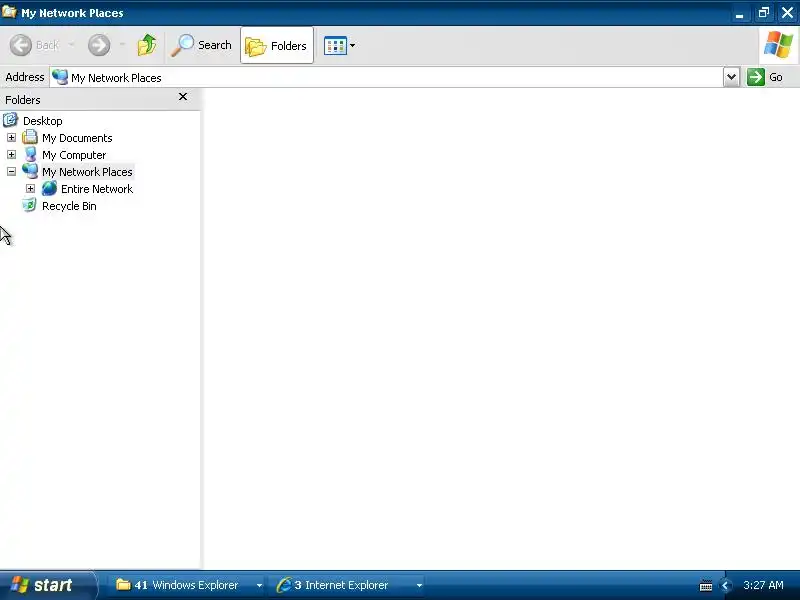Click the tray keyboard icon

tap(706, 586)
